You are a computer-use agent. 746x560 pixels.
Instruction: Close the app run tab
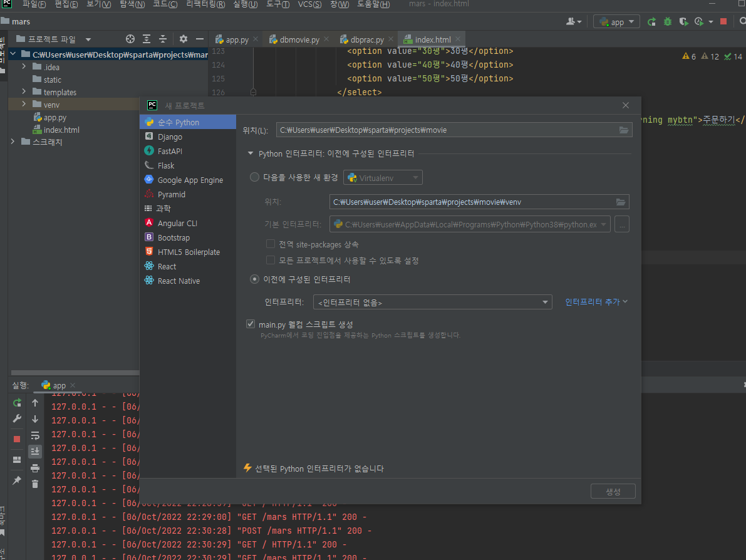click(73, 385)
